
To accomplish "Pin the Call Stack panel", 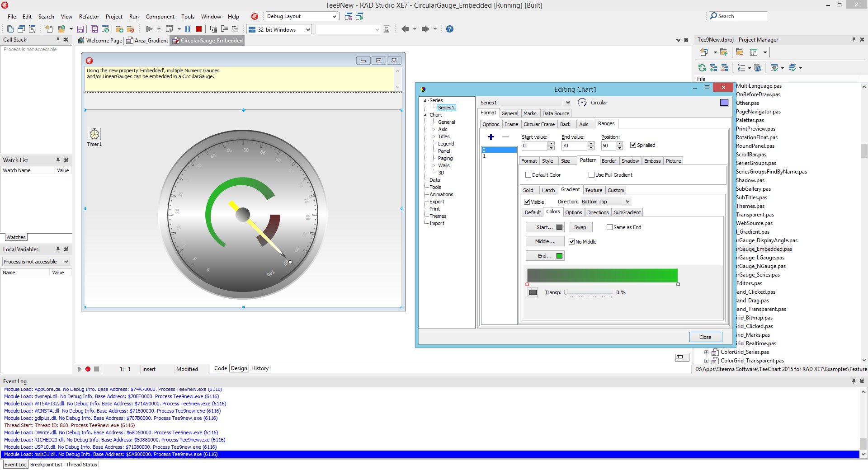I will [x=58, y=40].
